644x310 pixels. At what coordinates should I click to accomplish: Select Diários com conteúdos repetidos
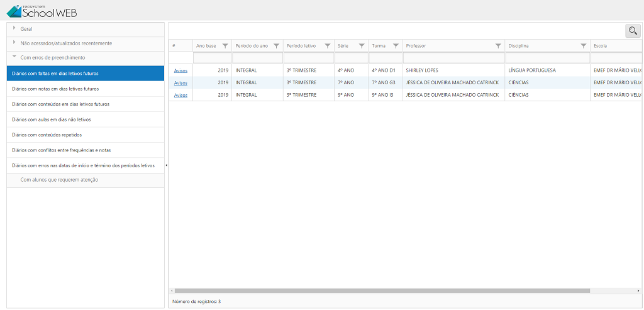tap(47, 135)
